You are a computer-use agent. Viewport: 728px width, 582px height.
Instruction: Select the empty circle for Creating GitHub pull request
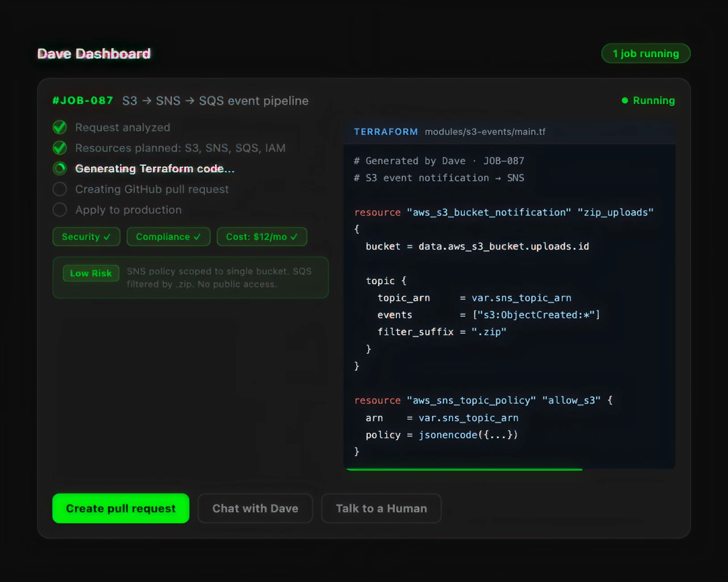59,189
